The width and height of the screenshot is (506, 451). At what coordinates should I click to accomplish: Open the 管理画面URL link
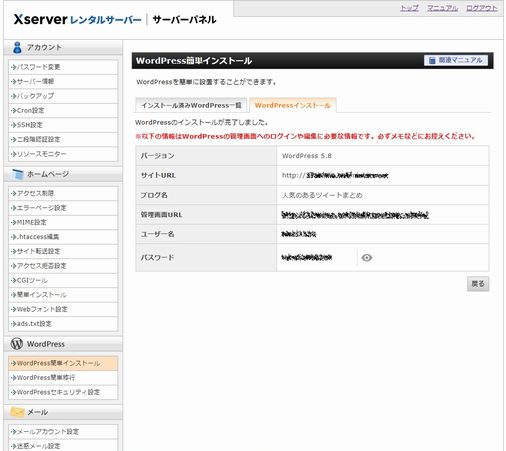click(x=355, y=214)
